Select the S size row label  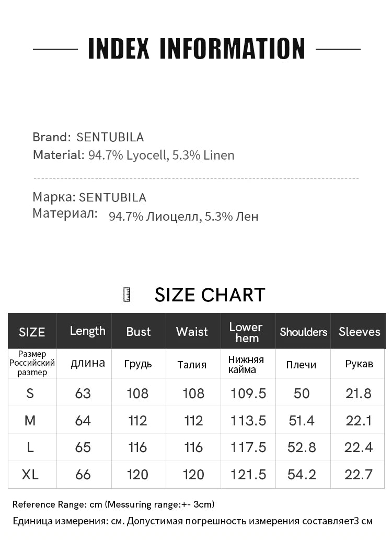coord(30,393)
